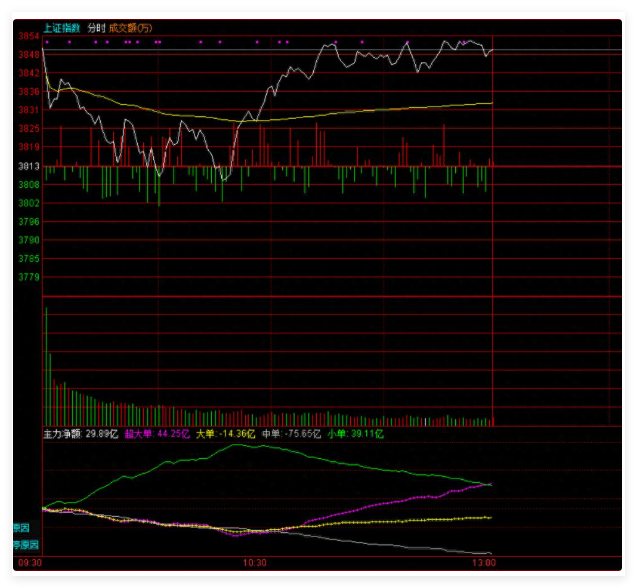
Task: Click the peak of the green fund-flow line
Action: tap(238, 445)
